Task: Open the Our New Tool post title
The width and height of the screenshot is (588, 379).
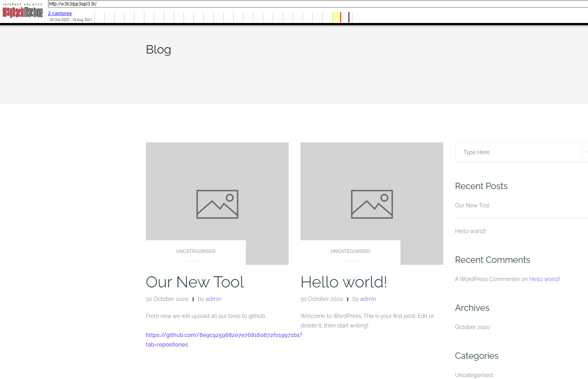Action: click(195, 282)
